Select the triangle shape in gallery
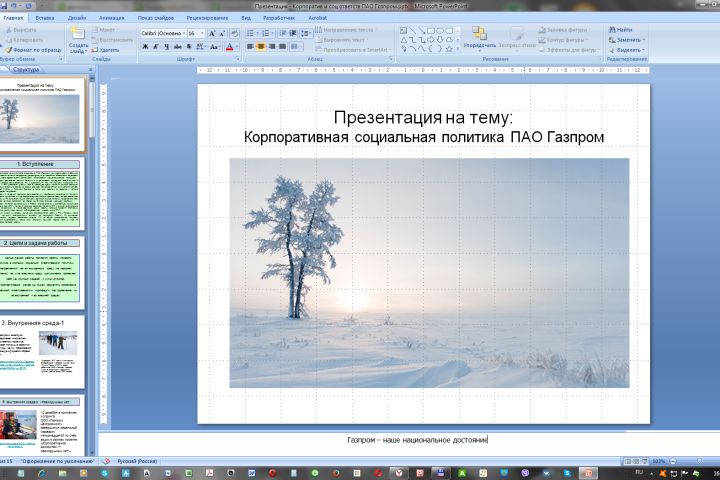Screen dimensions: 720x480 [x=403, y=40]
